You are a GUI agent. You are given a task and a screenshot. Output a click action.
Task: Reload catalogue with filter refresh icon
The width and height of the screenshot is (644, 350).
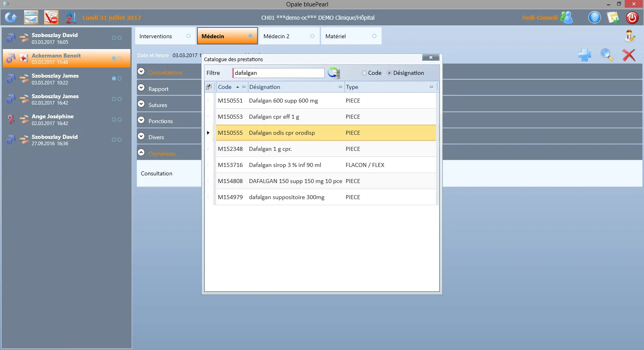coord(334,73)
